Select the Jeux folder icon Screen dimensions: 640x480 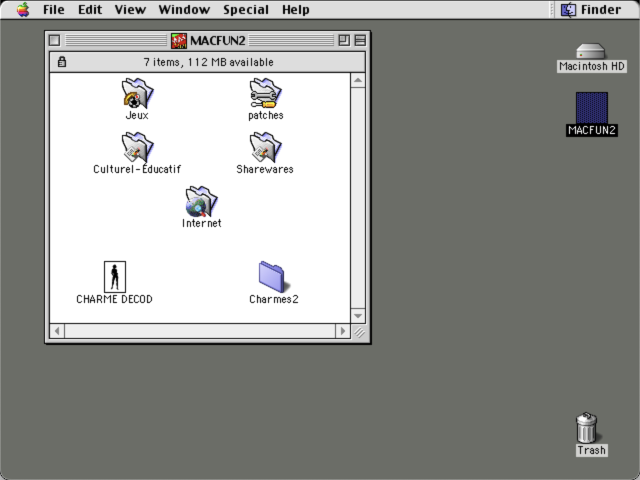coord(137,93)
